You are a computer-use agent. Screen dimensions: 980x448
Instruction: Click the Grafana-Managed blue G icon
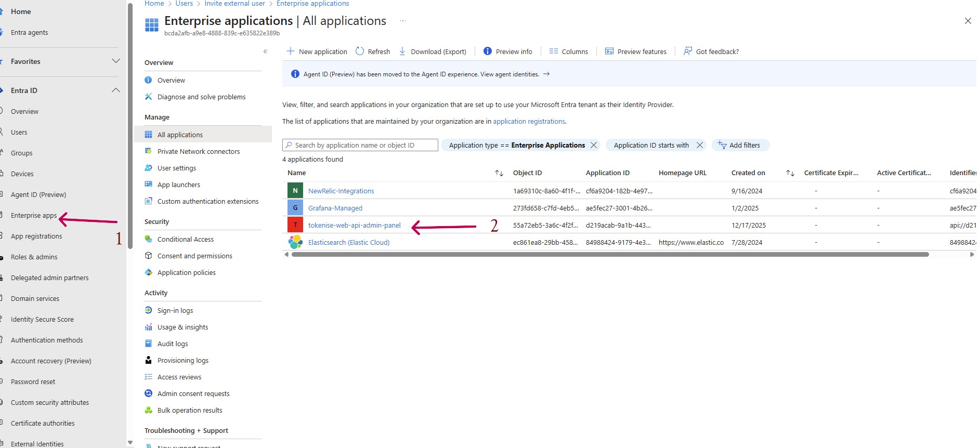point(295,208)
